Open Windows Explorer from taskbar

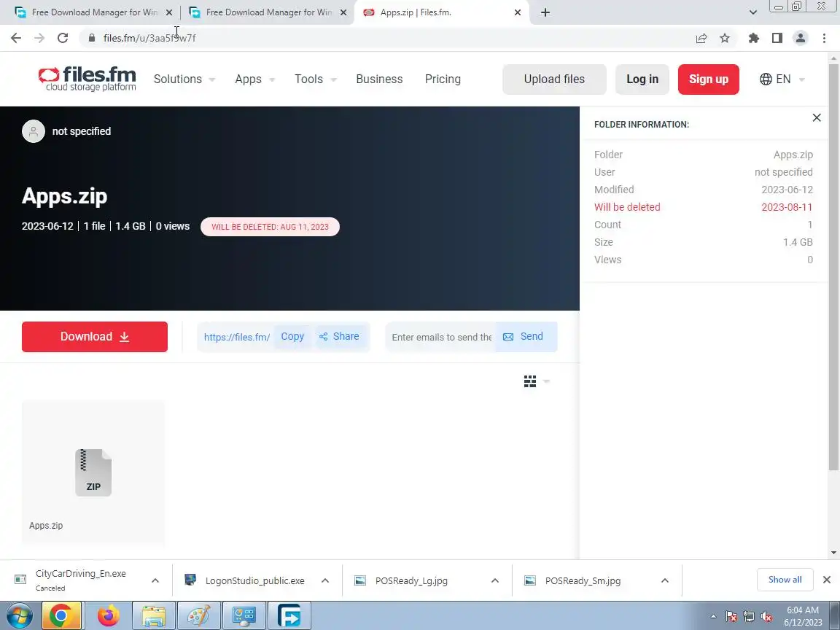154,616
